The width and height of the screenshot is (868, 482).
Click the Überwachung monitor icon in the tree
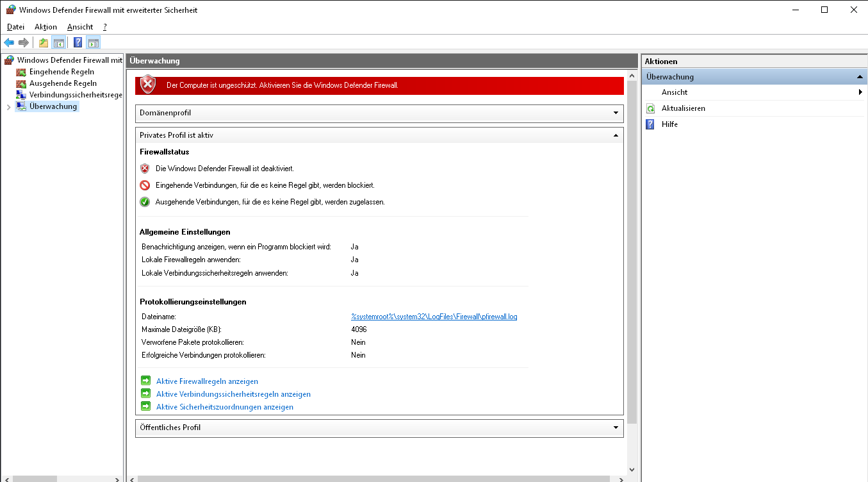[21, 106]
